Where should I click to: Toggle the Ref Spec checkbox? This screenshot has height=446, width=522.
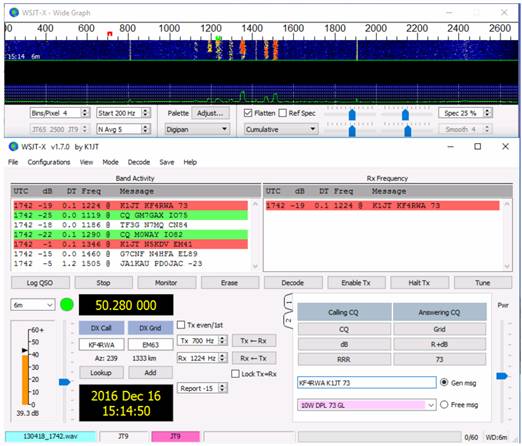pos(283,113)
